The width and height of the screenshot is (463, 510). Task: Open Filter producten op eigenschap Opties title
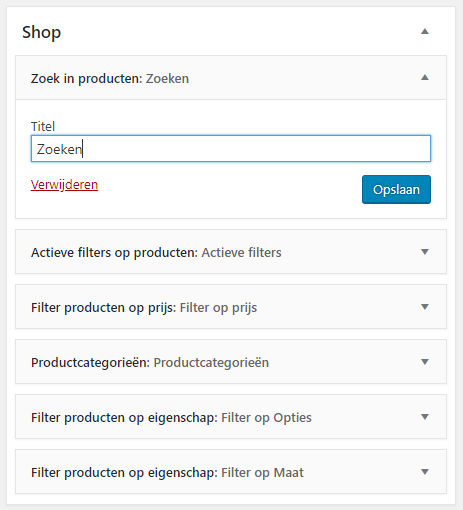click(x=231, y=417)
